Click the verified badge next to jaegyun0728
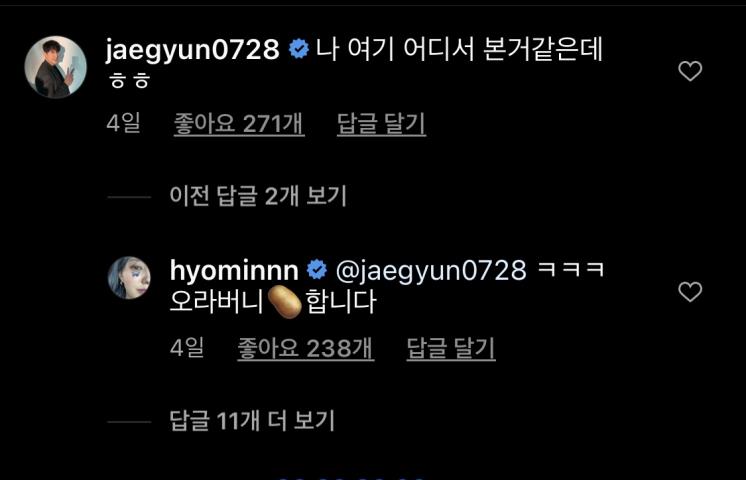Image resolution: width=746 pixels, height=480 pixels. point(299,49)
